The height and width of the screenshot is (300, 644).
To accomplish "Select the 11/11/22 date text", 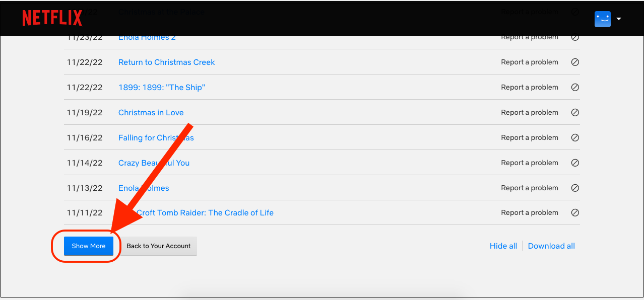I will tap(85, 213).
